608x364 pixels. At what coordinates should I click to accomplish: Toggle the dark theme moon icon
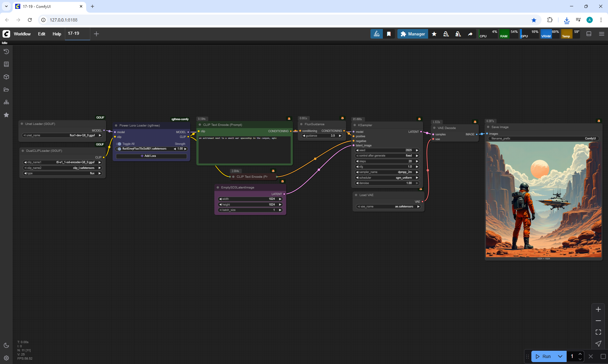pos(6,345)
